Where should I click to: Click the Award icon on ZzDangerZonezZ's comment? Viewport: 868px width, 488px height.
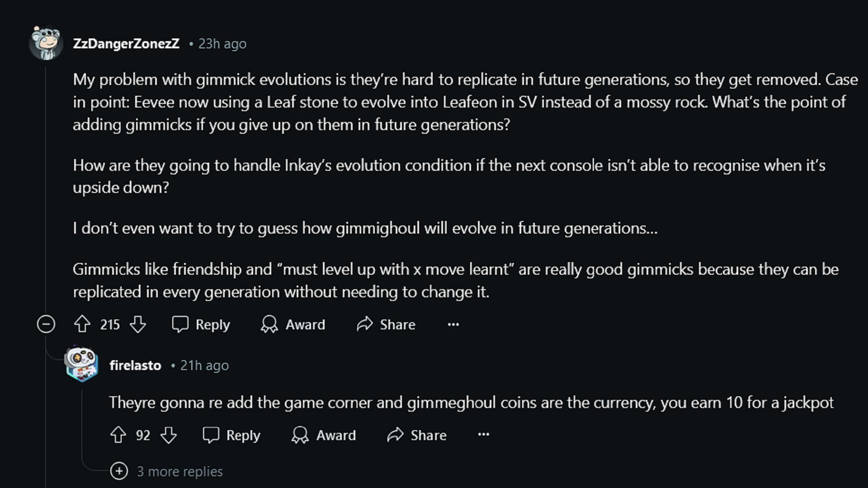(x=269, y=324)
